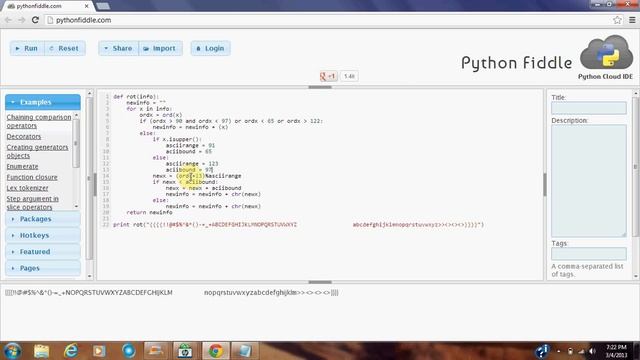Go forward in browser history
Viewport: 640px width, 360px height.
point(21,20)
